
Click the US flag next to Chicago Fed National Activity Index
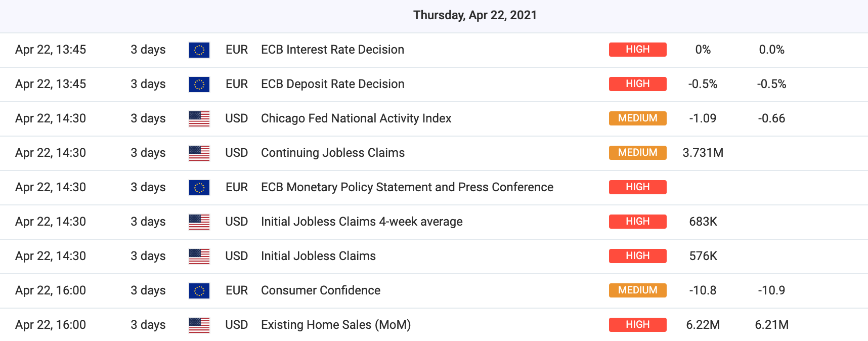[x=199, y=119]
